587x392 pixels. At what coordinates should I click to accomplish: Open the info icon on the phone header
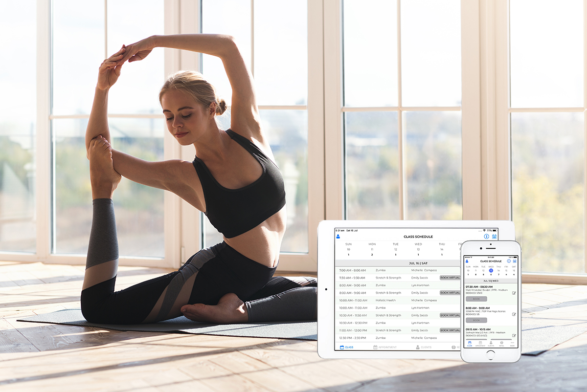click(509, 261)
